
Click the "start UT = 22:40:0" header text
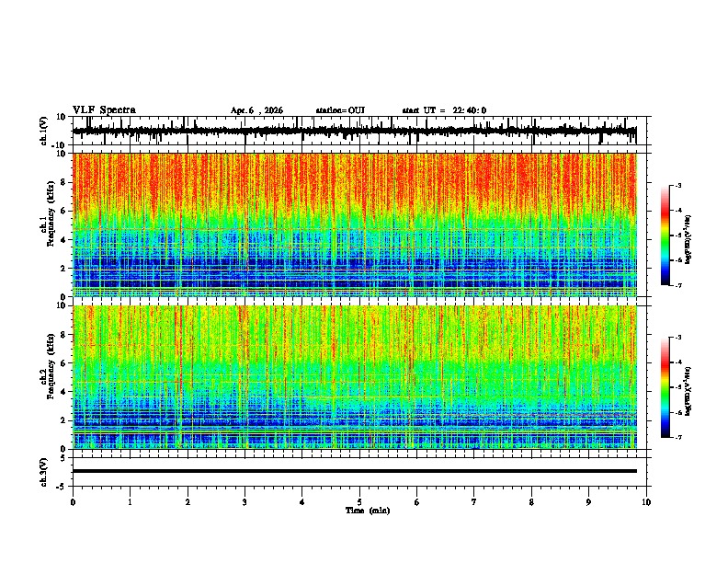point(444,110)
